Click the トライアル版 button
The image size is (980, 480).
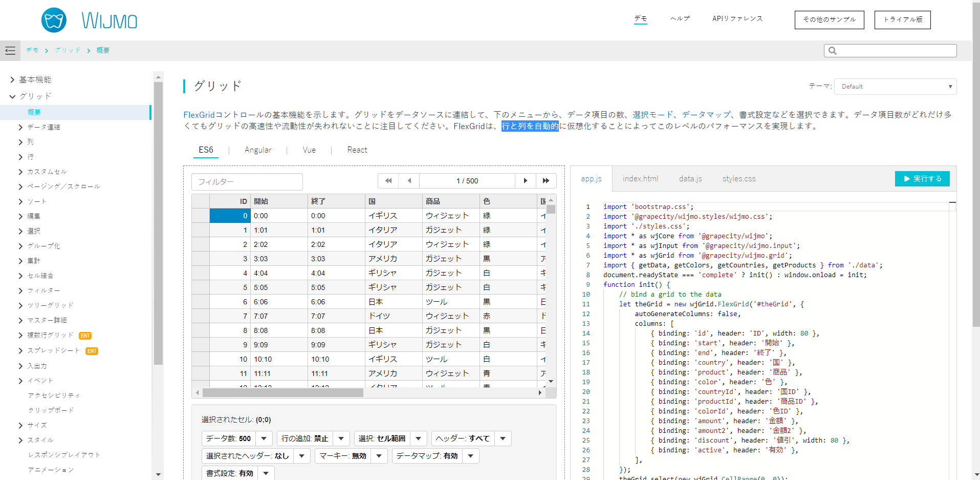pyautogui.click(x=903, y=20)
